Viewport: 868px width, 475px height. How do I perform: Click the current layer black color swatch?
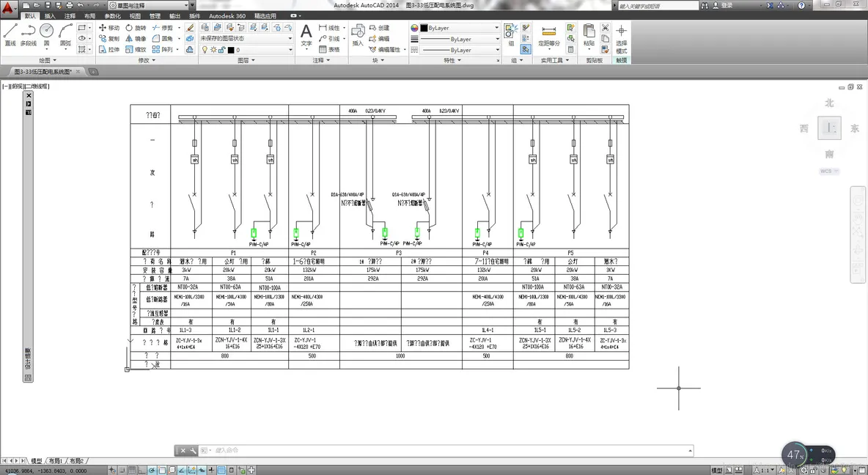pyautogui.click(x=231, y=50)
